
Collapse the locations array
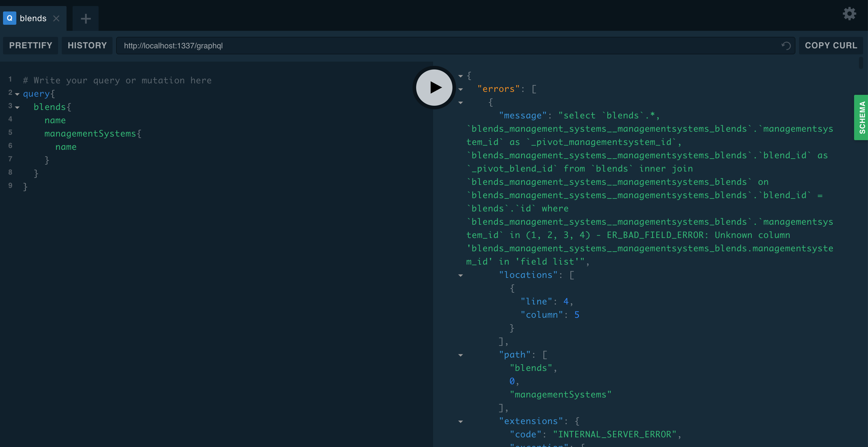click(x=460, y=275)
